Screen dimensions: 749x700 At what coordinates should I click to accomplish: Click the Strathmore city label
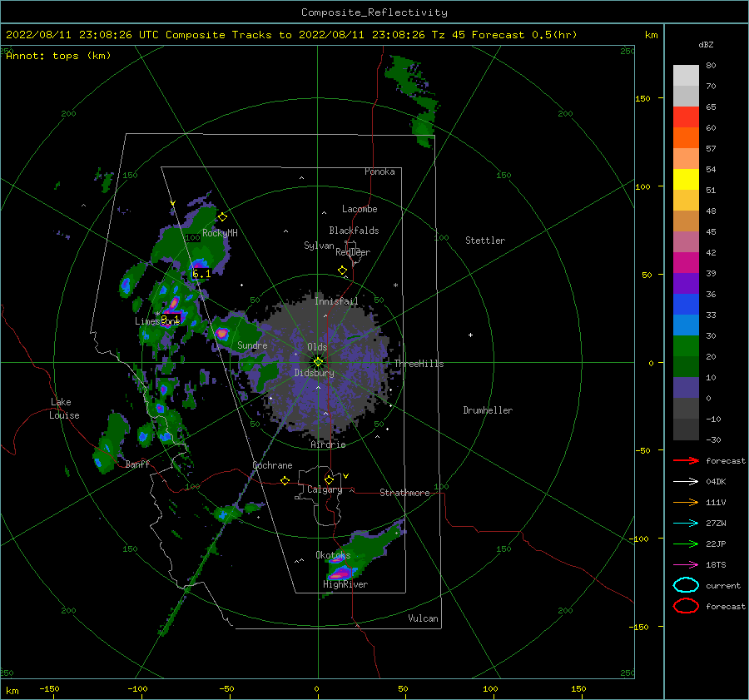point(404,493)
